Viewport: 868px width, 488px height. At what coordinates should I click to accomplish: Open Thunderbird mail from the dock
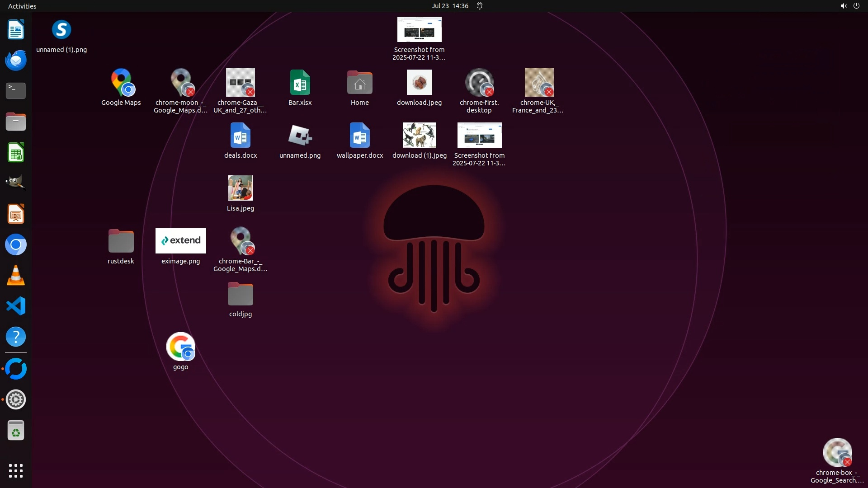[x=16, y=60]
